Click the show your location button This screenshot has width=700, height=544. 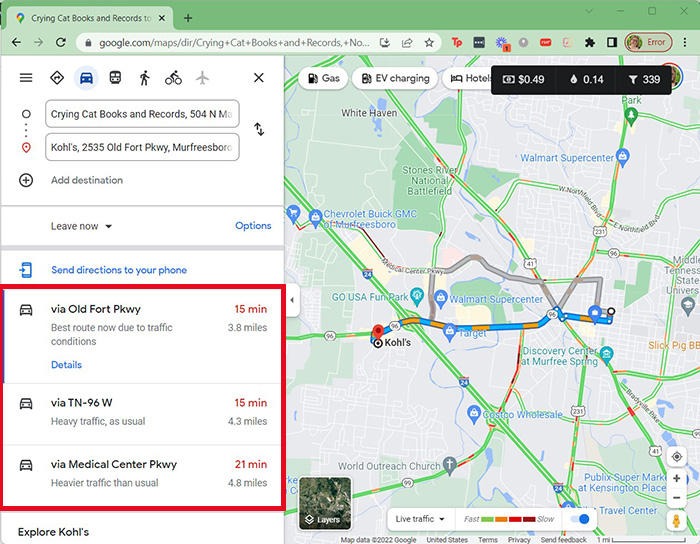676,457
